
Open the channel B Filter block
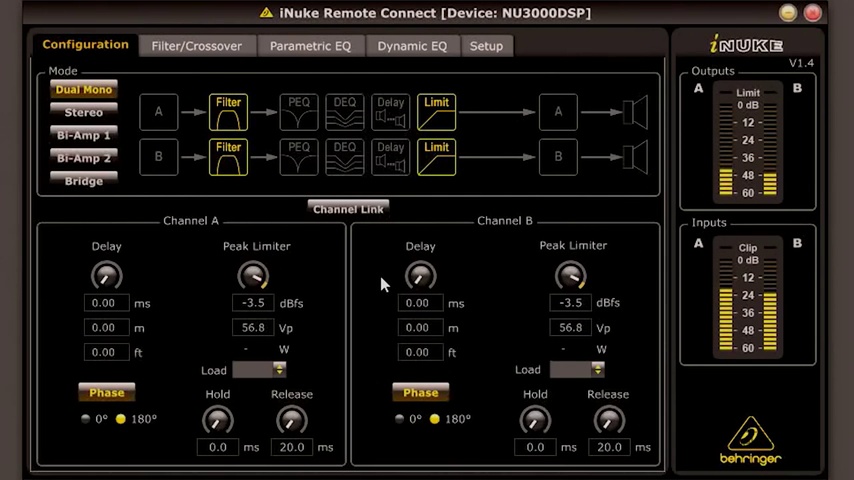point(228,157)
